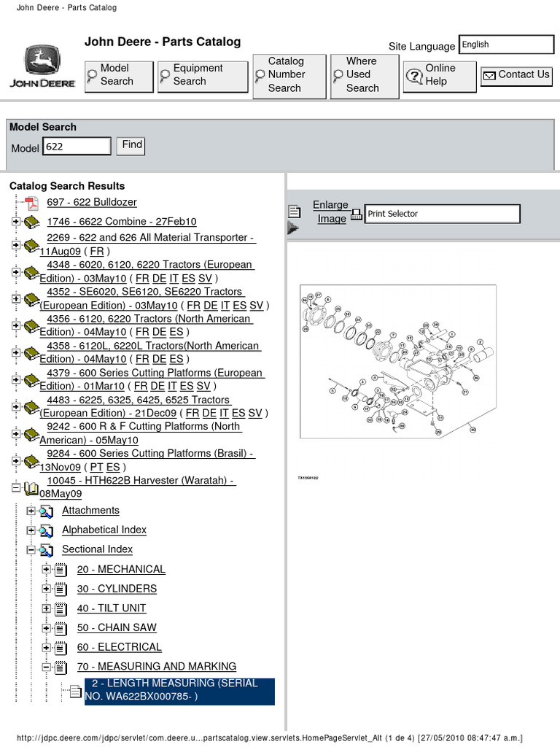This screenshot has height=747, width=560.
Task: Click the notepad icon beside 20 - MECHANICAL
Action: (x=61, y=570)
